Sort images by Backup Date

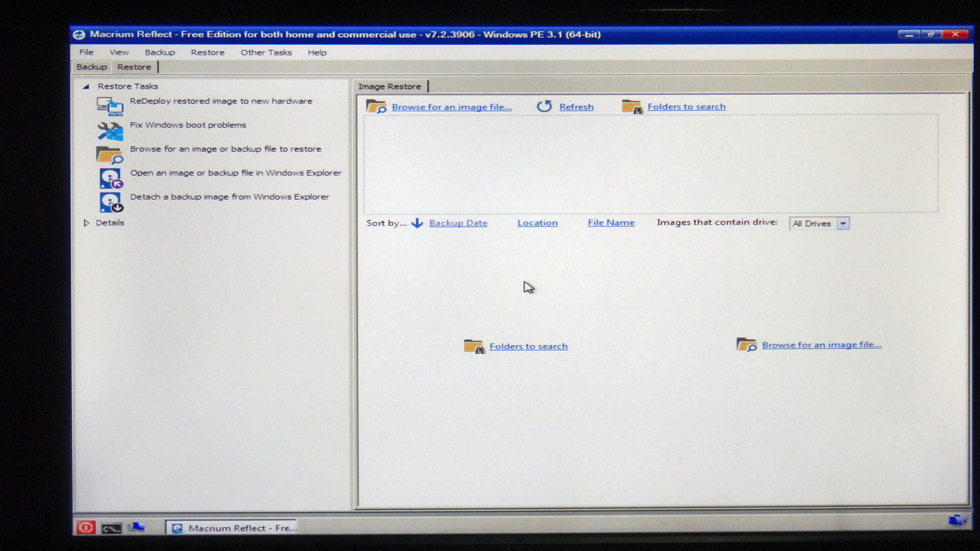point(458,223)
